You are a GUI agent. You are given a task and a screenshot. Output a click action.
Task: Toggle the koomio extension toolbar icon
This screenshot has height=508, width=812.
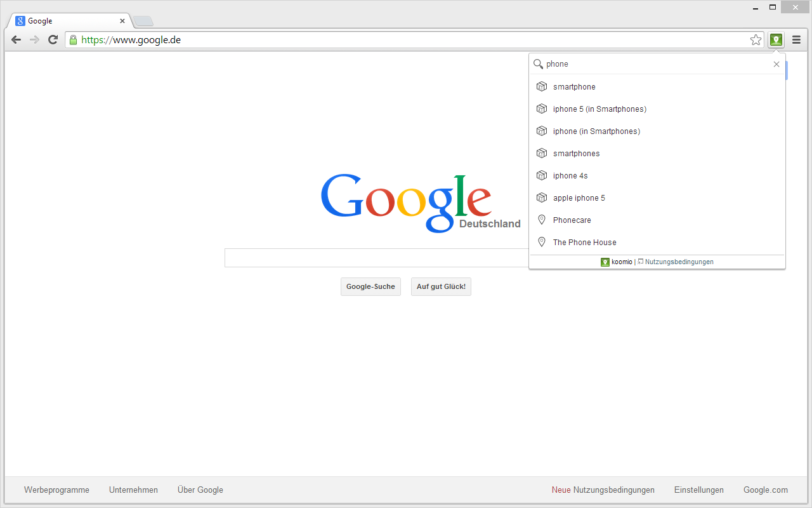776,40
